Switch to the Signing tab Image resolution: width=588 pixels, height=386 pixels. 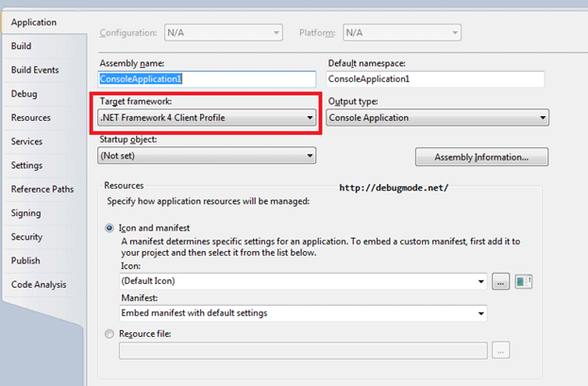tap(26, 213)
